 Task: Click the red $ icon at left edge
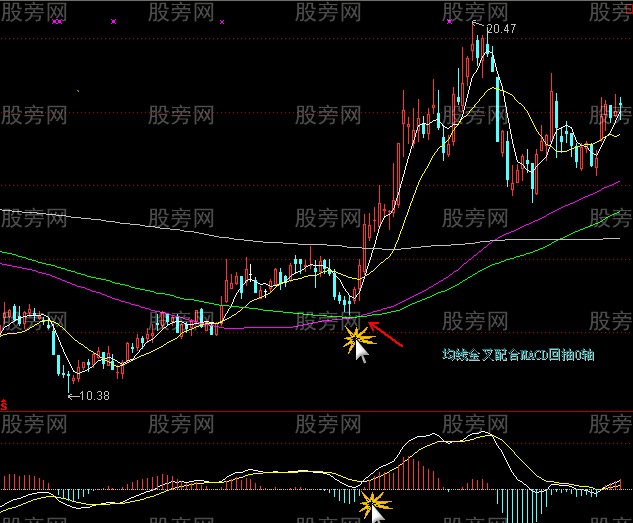pos(4,407)
